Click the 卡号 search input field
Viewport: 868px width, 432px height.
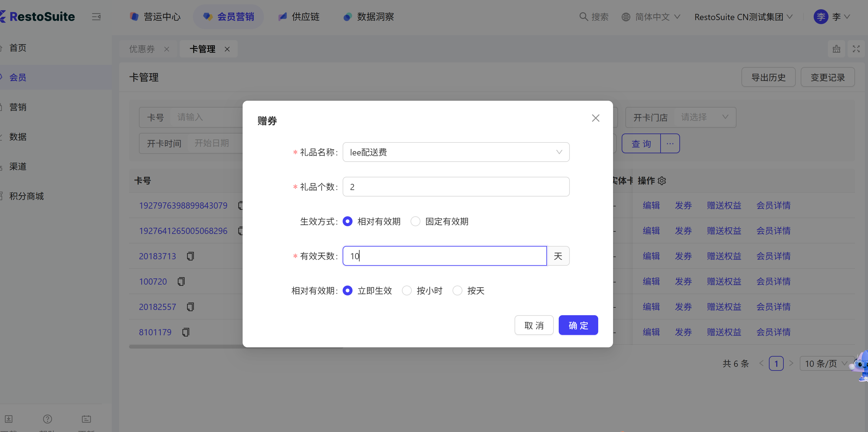point(207,117)
